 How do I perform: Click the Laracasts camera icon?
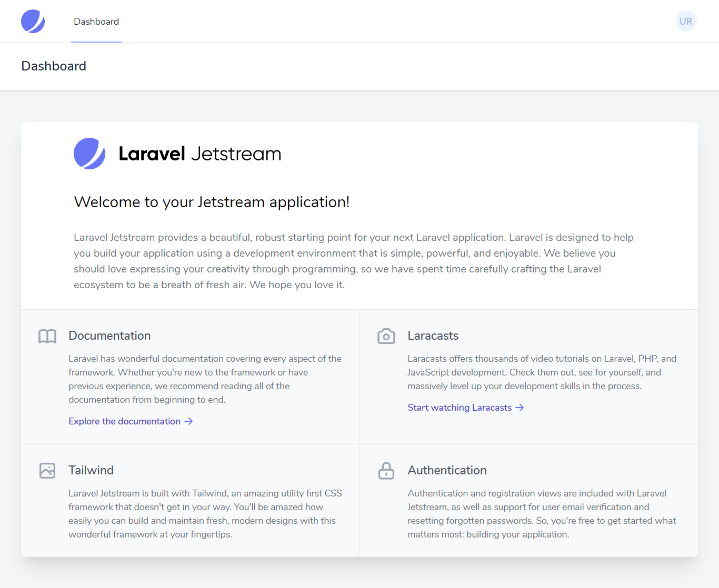[386, 336]
